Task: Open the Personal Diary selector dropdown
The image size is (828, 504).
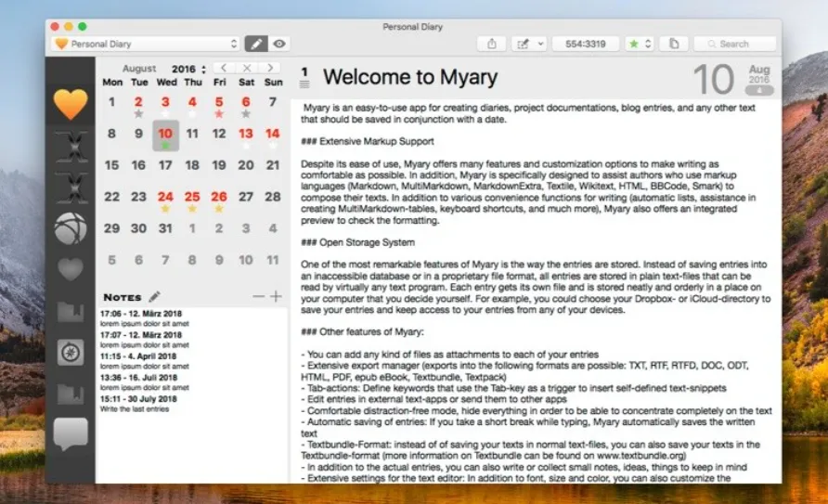Action: pos(146,44)
